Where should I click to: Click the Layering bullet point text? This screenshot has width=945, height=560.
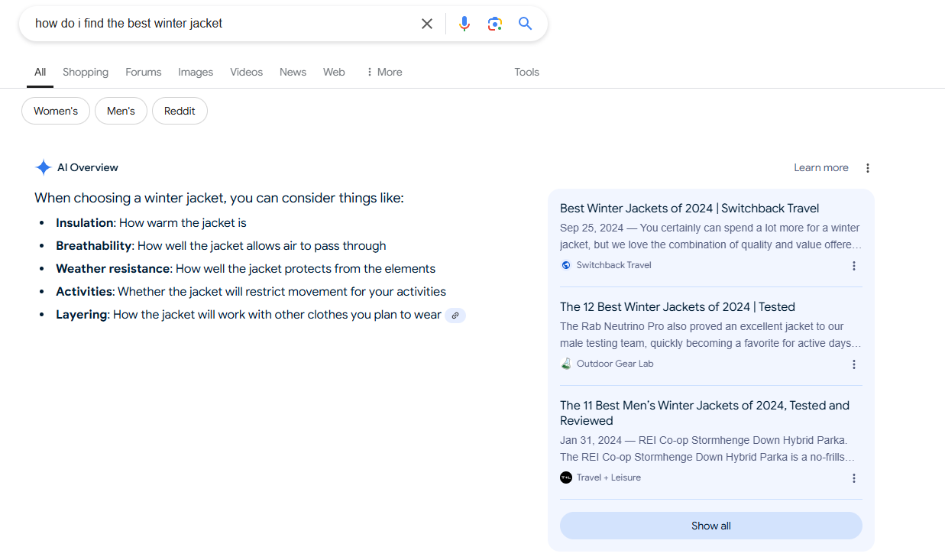pos(248,315)
